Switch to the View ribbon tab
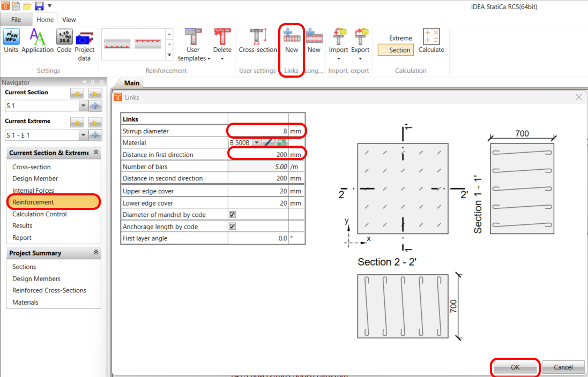588x377 pixels. [x=69, y=20]
